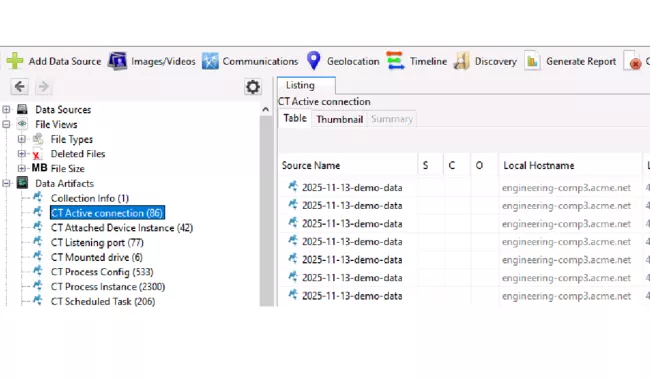Select the Deleted Files tree item
Image resolution: width=650 pixels, height=379 pixels.
[x=78, y=154]
